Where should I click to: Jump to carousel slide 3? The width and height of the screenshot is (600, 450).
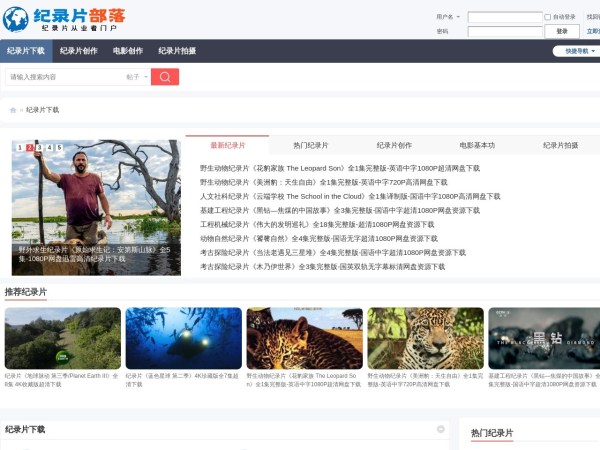(40, 148)
